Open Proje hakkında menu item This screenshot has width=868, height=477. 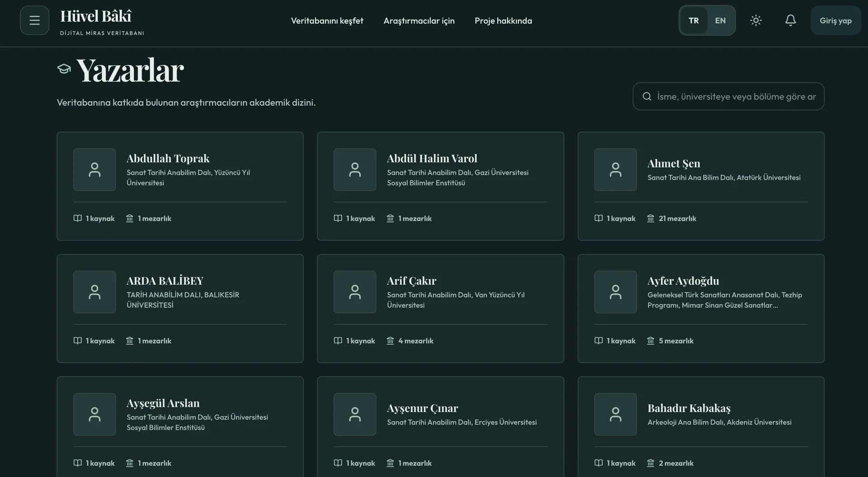(x=503, y=21)
